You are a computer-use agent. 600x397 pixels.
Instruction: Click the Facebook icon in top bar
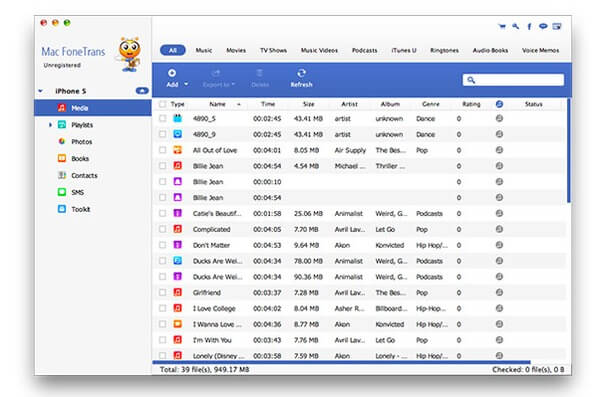(529, 26)
